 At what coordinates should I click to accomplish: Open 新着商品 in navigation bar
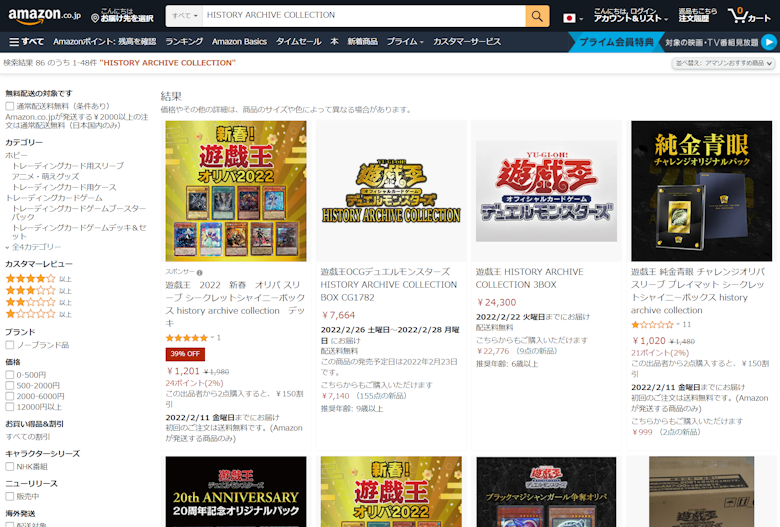tap(362, 42)
